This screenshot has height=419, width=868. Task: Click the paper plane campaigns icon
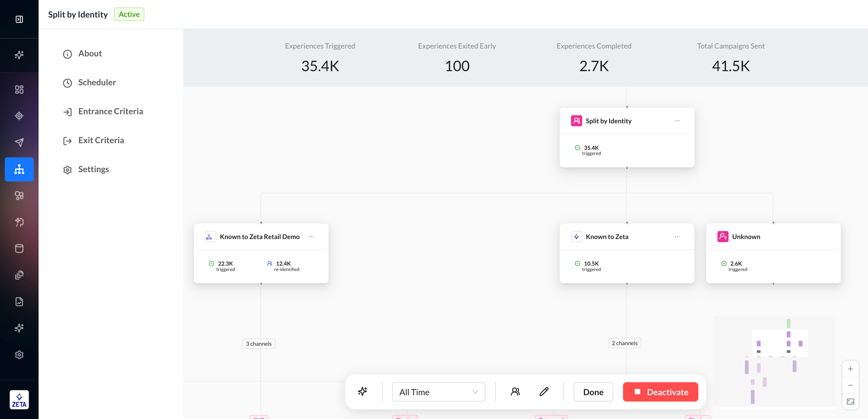click(19, 142)
